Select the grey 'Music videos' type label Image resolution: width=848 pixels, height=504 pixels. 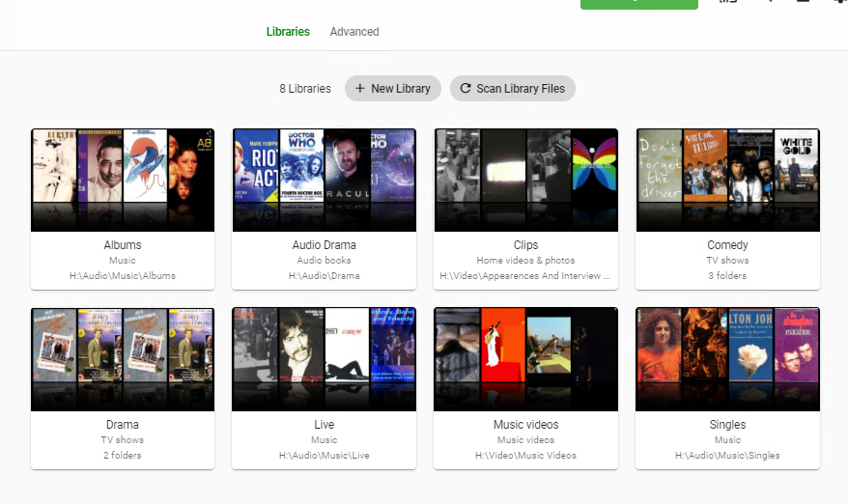click(526, 440)
